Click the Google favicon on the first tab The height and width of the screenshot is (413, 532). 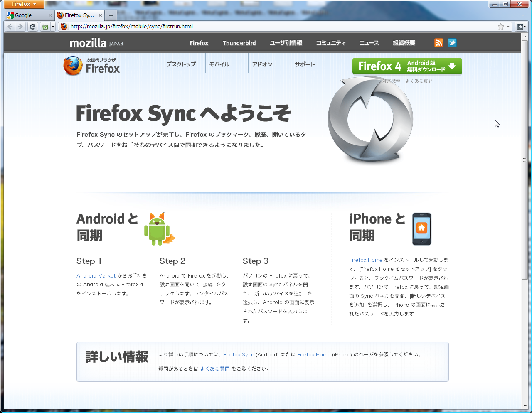coord(10,15)
